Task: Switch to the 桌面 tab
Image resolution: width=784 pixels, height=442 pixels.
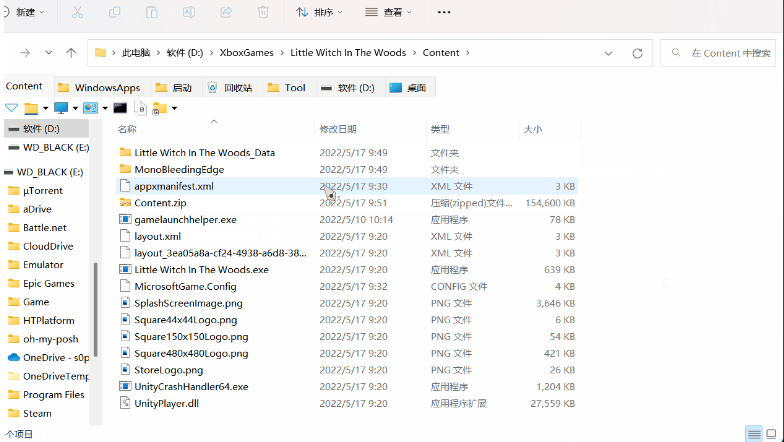Action: (x=408, y=88)
